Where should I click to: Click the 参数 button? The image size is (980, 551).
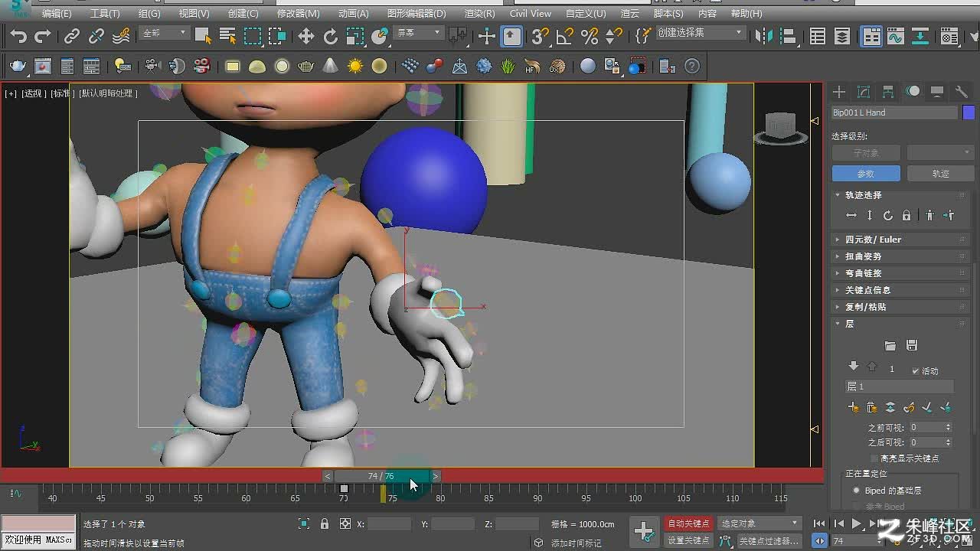[865, 174]
